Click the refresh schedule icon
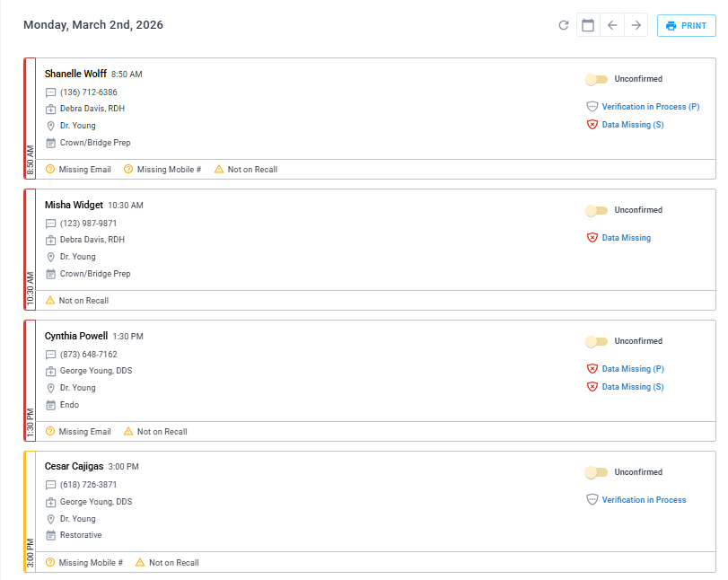 (564, 25)
